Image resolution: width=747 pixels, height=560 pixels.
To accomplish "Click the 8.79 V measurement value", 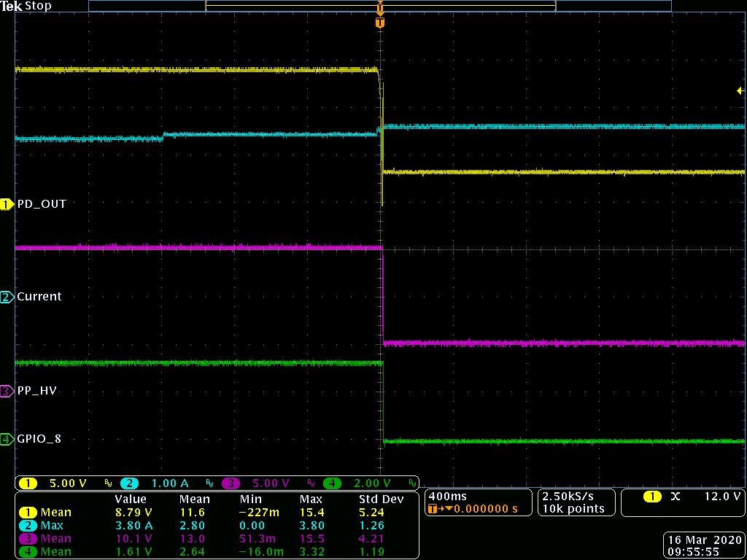I will coord(134,513).
